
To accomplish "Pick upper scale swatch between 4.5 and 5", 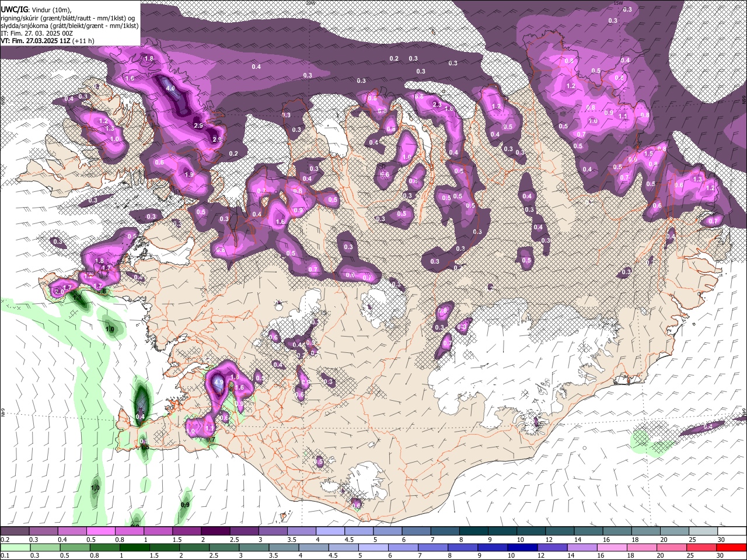I will click(x=358, y=531).
